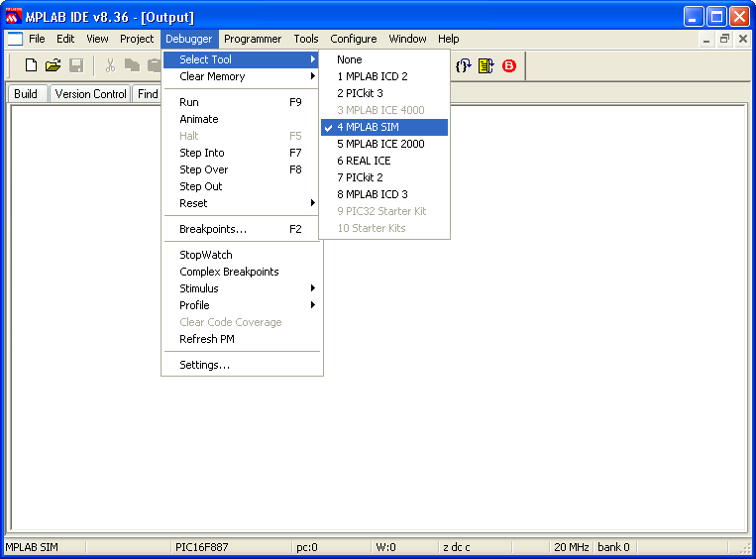The width and height of the screenshot is (756, 559).
Task: Click bank 0 in the status bar
Action: point(613,547)
